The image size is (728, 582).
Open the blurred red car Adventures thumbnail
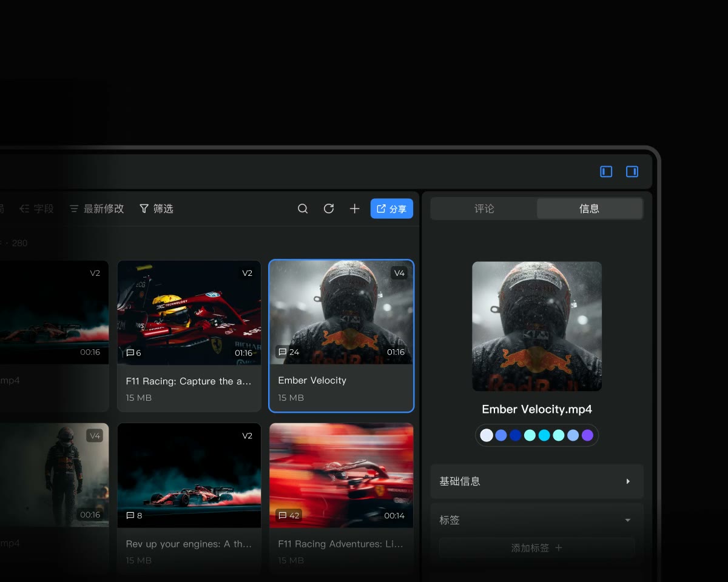click(342, 475)
